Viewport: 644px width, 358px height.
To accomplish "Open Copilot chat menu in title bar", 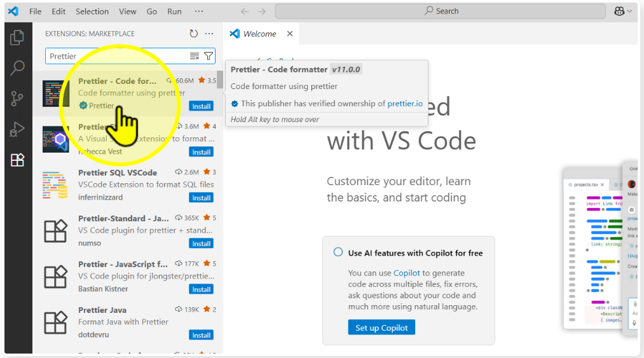I will click(x=622, y=11).
